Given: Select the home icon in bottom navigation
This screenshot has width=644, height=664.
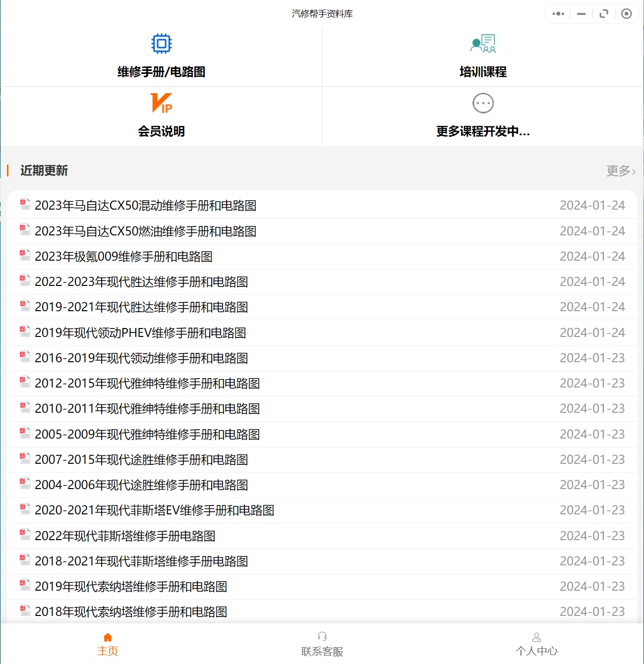Looking at the screenshot, I should pyautogui.click(x=108, y=637).
